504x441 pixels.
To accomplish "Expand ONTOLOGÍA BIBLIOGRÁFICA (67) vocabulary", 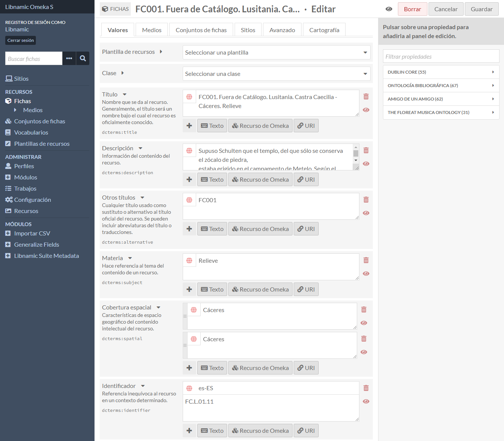I will (441, 86).
